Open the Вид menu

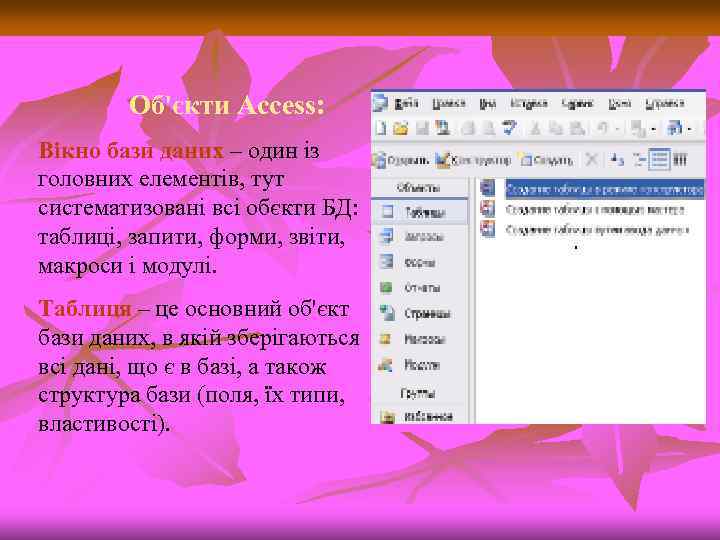pos(487,104)
